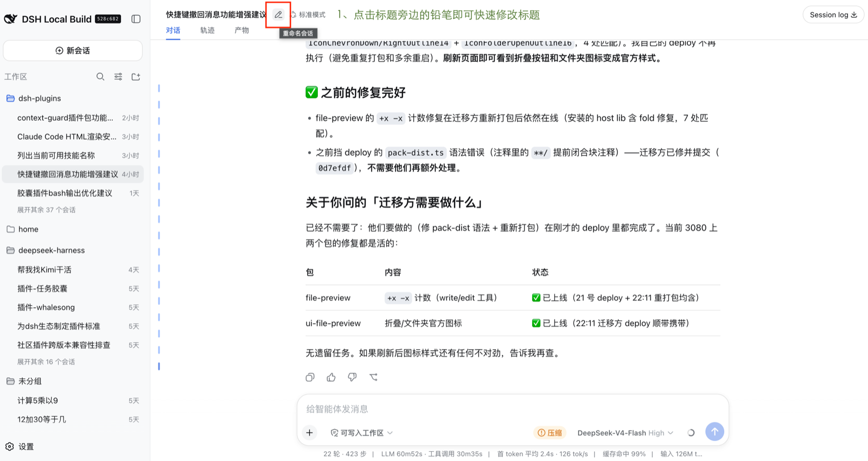Click the 工作区 sidebar label

tap(16, 77)
